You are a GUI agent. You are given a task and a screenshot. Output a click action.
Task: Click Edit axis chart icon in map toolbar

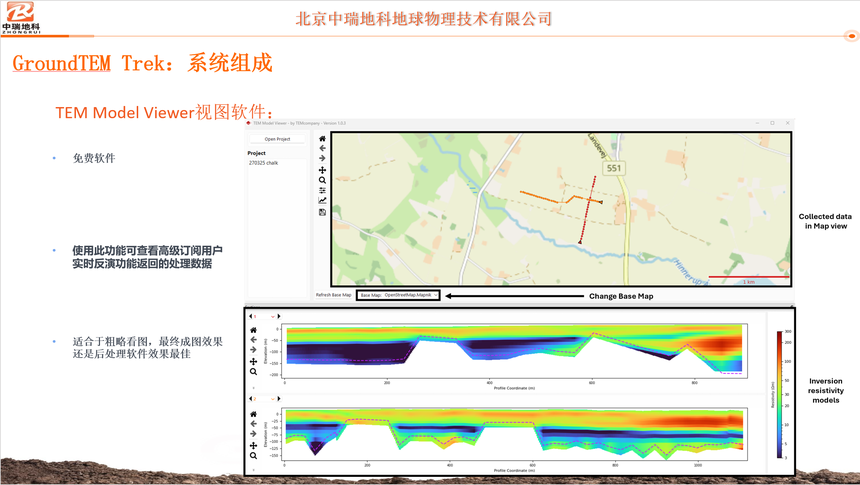coord(322,201)
